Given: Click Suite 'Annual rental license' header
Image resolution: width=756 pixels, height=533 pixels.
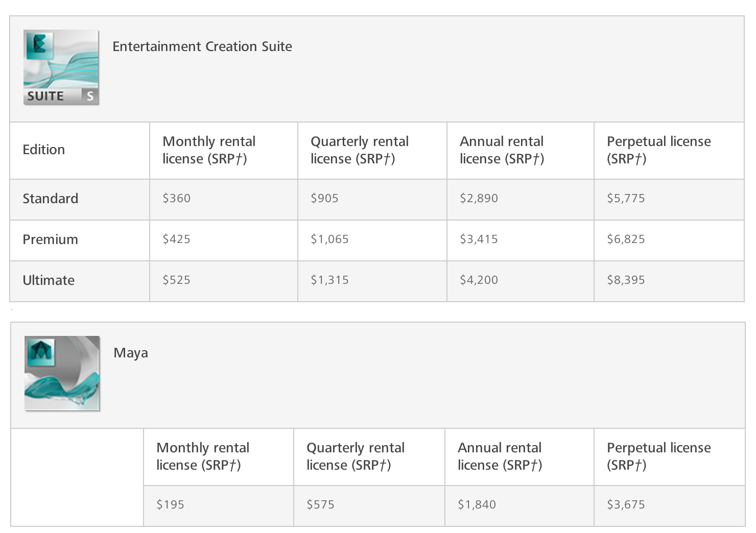Looking at the screenshot, I should (x=502, y=150).
